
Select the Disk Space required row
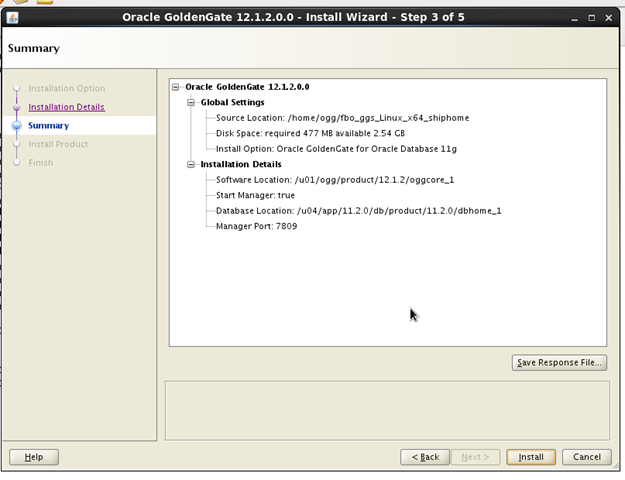pyautogui.click(x=311, y=134)
